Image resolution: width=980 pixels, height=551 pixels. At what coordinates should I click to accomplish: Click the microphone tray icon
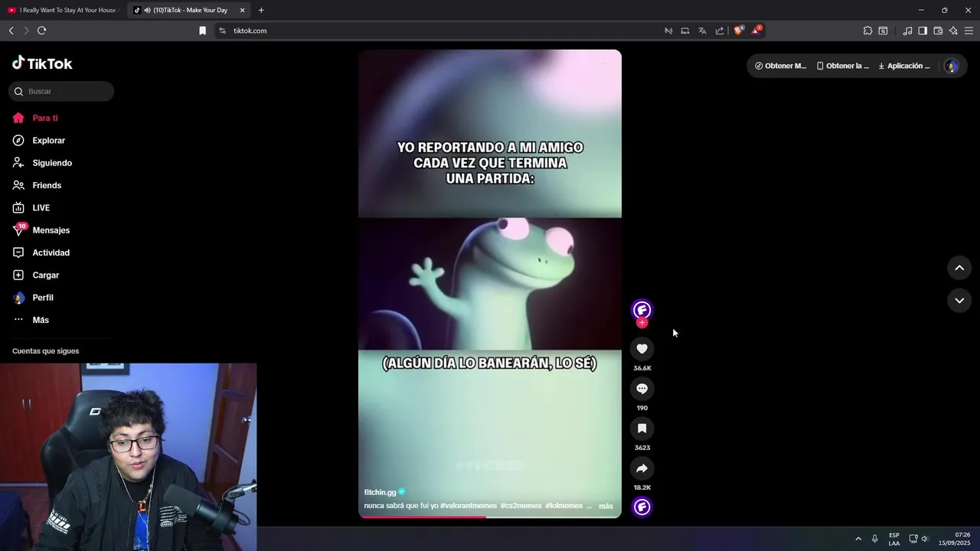click(x=874, y=539)
